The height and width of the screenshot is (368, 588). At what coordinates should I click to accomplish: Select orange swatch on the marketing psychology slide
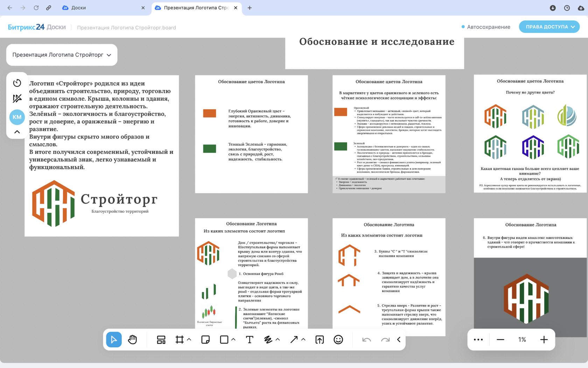pos(341,112)
